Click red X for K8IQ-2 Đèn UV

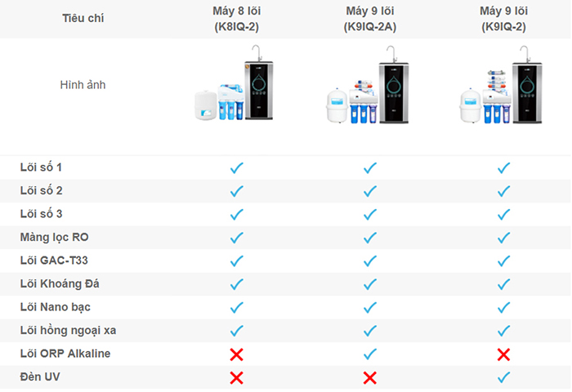click(236, 377)
